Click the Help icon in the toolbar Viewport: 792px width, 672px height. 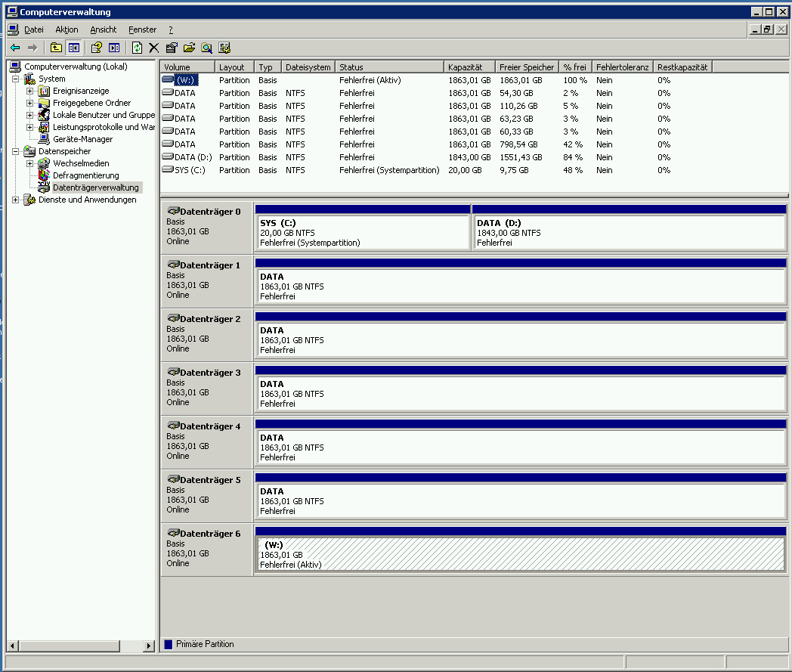coord(97,47)
